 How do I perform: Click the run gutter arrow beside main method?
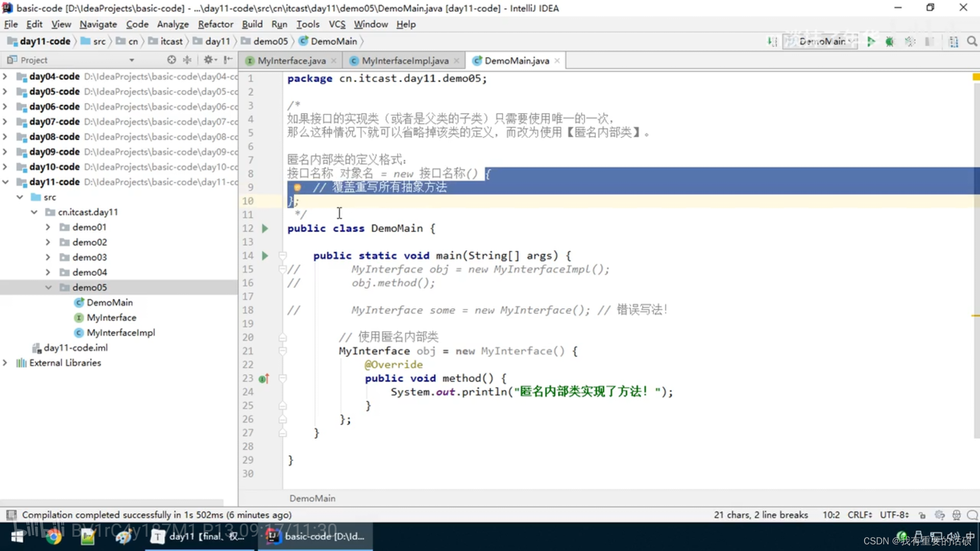pyautogui.click(x=265, y=256)
